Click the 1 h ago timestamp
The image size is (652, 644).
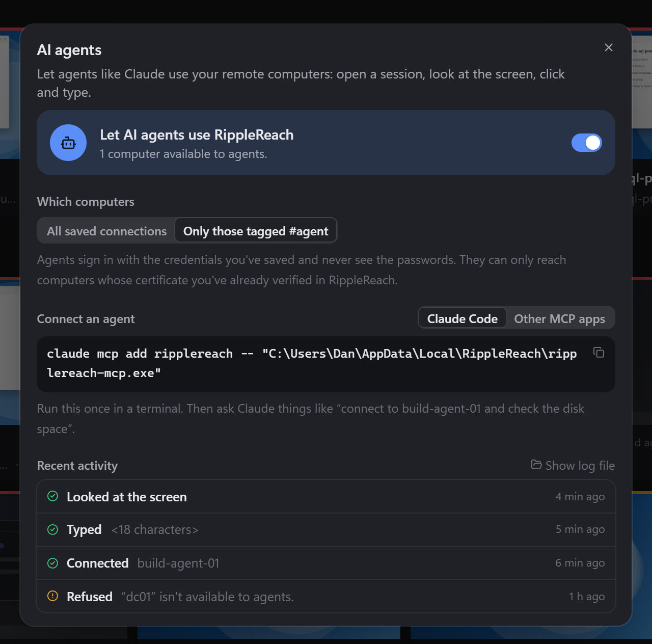point(587,597)
